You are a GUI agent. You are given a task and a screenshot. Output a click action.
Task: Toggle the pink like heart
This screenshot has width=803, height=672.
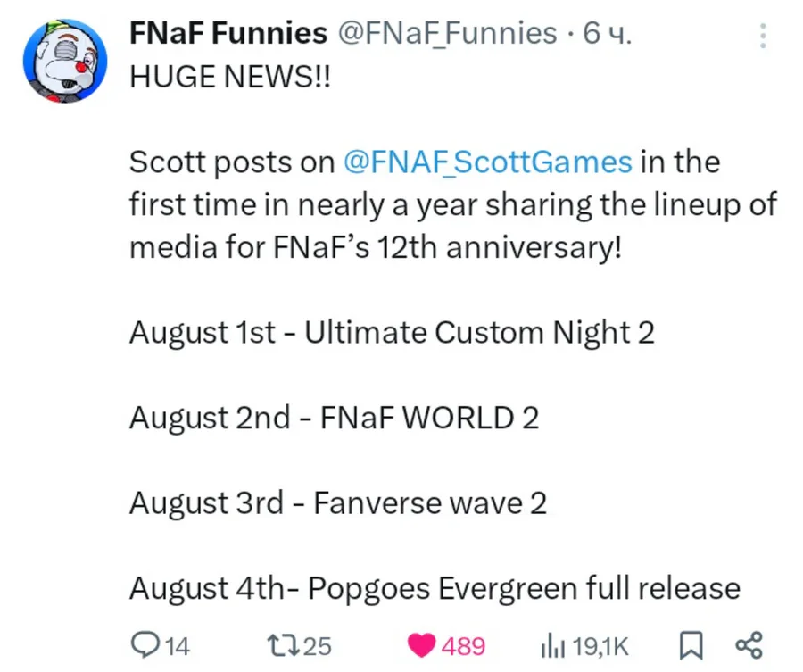[x=421, y=645]
